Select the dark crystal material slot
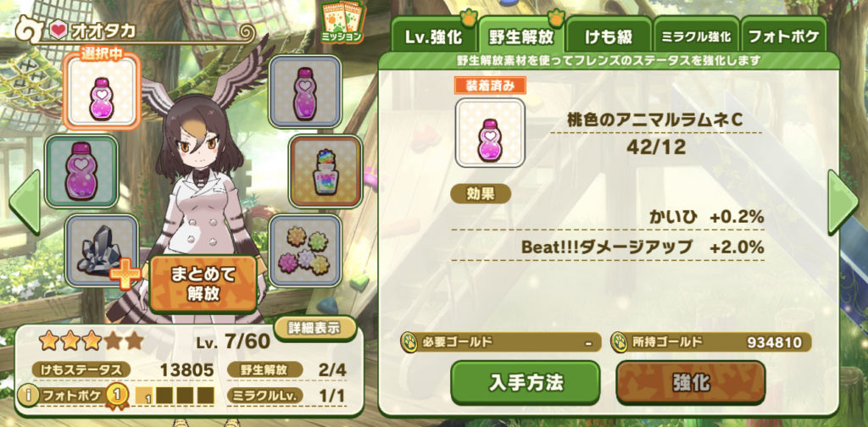 [x=102, y=251]
